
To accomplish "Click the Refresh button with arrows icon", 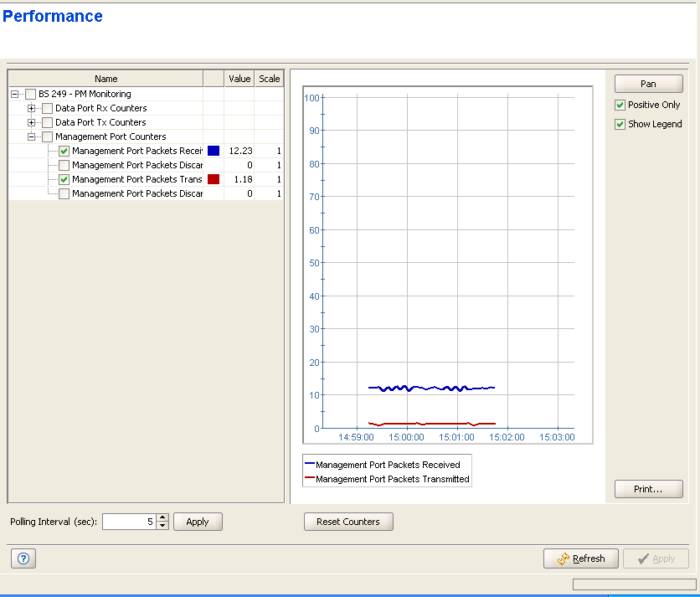I will pyautogui.click(x=581, y=558).
